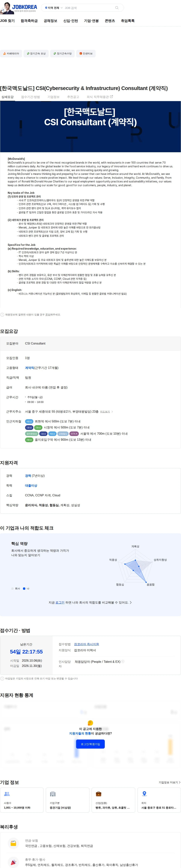The height and width of the screenshot is (868, 181).
Task: Open the 취업톡톡 menu
Action: pos(128,21)
